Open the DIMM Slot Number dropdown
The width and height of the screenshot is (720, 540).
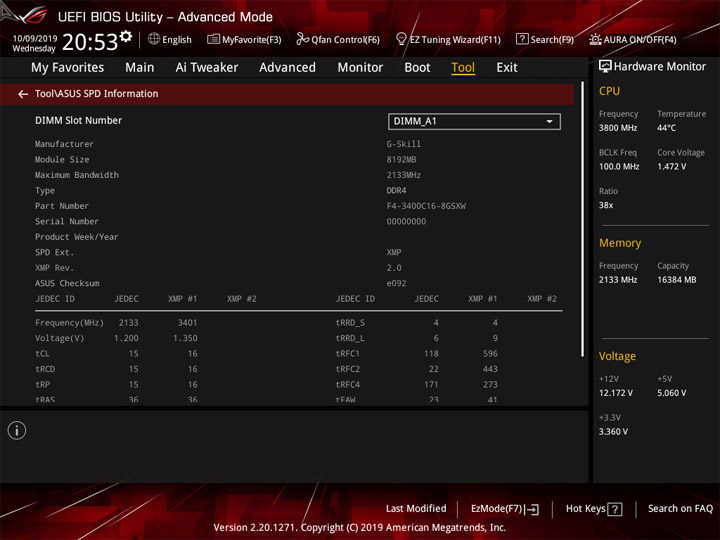(474, 122)
